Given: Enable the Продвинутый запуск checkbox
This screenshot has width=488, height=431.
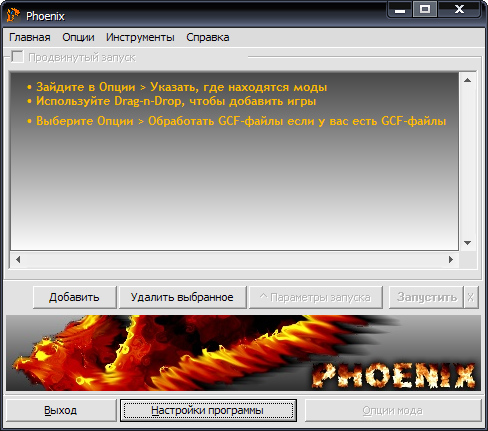Looking at the screenshot, I should point(17,57).
